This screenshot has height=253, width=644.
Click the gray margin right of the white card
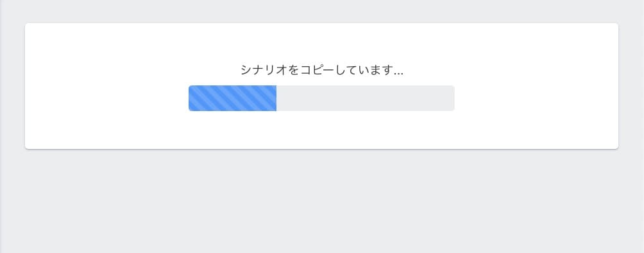pos(631,87)
